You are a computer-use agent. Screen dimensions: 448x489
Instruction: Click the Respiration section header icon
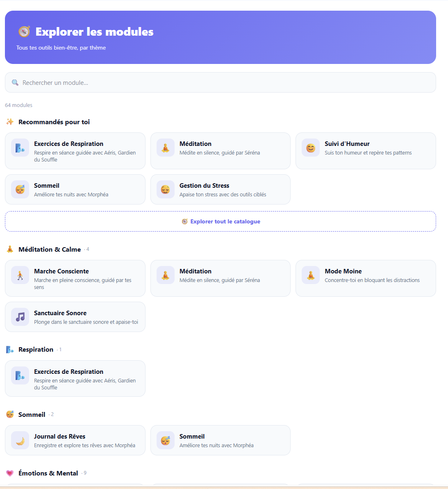(x=10, y=350)
